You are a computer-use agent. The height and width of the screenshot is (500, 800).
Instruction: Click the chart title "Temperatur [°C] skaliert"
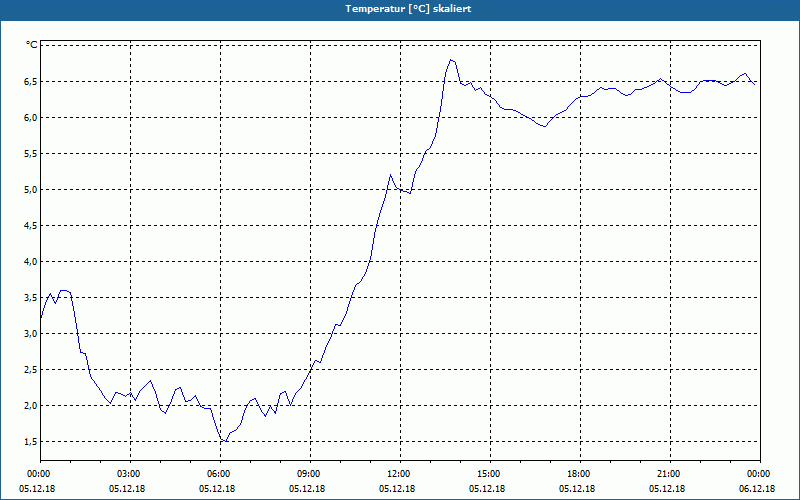[x=408, y=9]
